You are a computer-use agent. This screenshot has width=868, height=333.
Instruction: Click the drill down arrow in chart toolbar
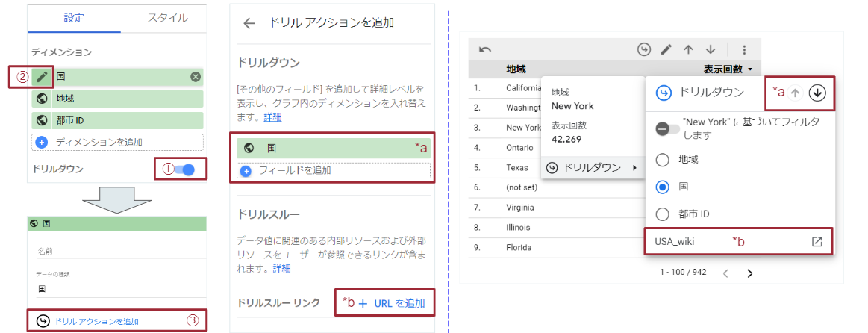click(x=711, y=49)
